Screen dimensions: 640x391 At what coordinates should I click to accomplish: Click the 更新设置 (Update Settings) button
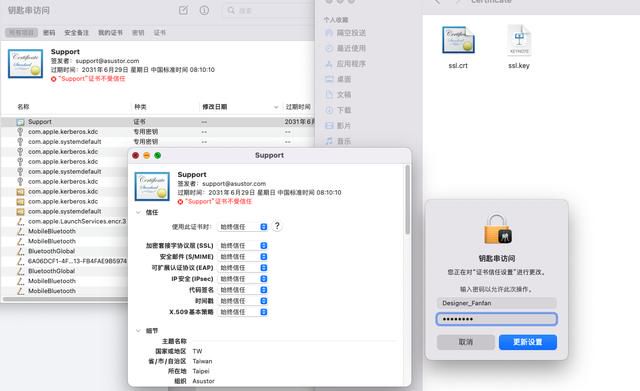pos(528,342)
